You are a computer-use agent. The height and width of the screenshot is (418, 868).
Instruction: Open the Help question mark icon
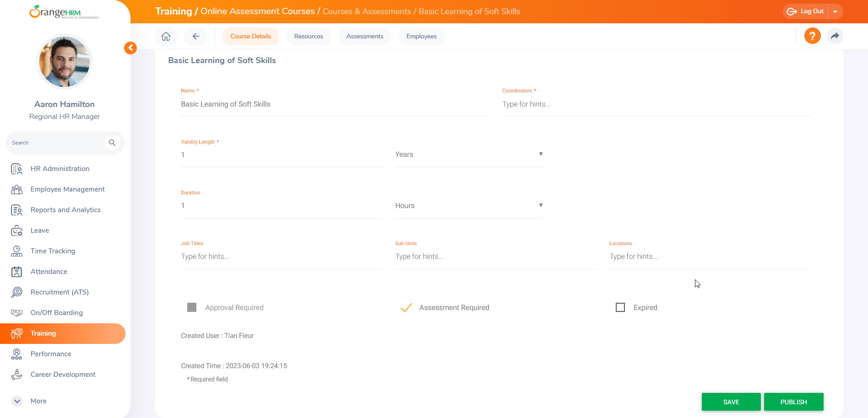click(812, 36)
